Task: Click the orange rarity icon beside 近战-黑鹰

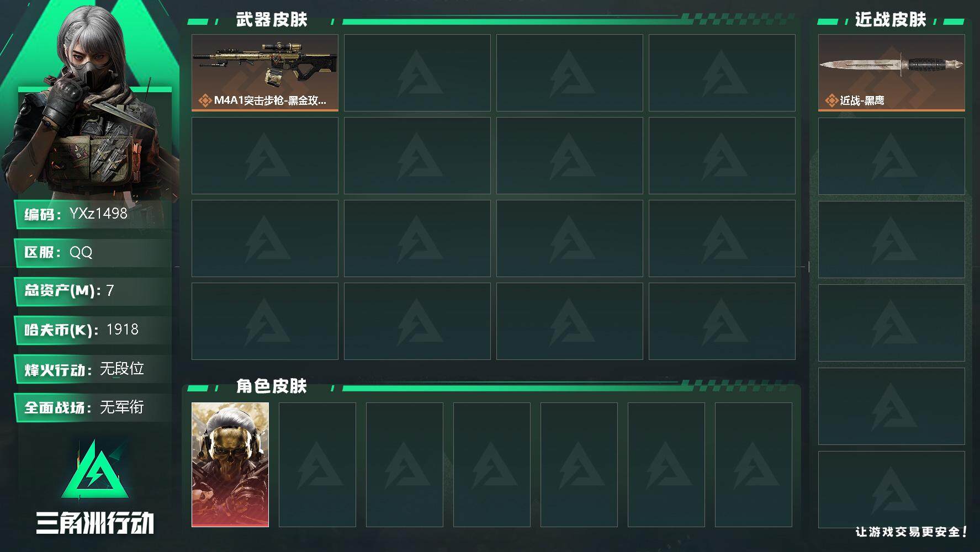Action: [831, 100]
